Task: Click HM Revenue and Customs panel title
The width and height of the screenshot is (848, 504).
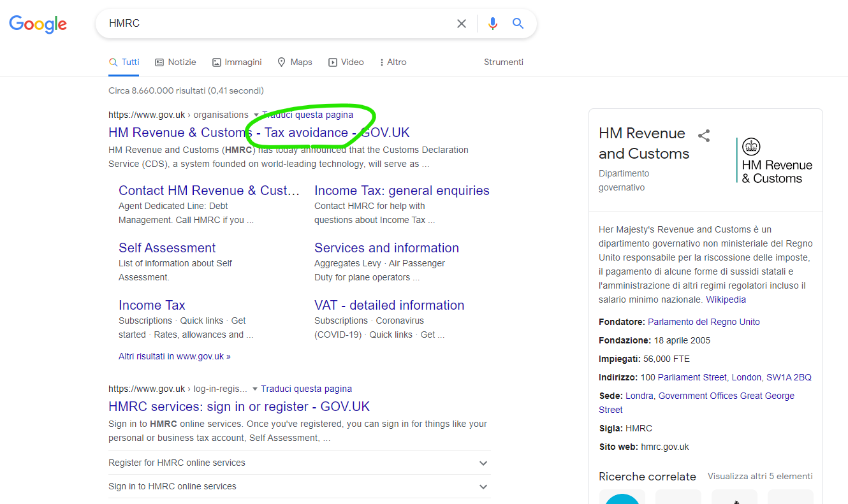Action: pyautogui.click(x=644, y=143)
